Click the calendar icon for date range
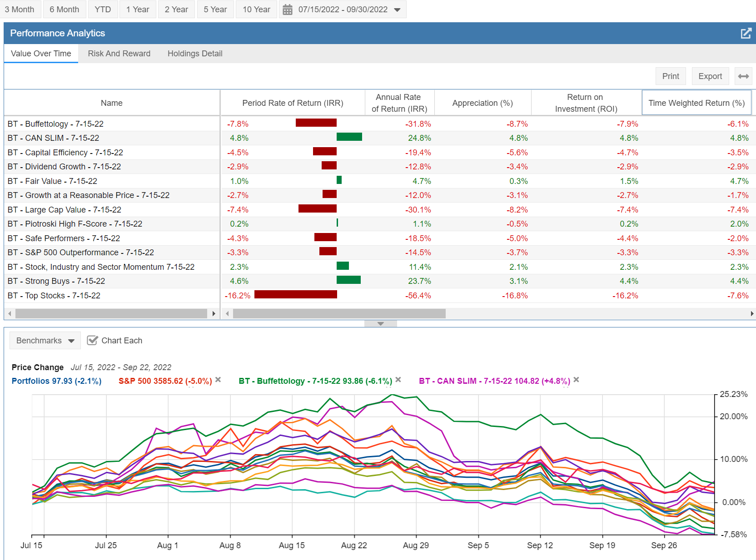Screen dimensions: 756x560 [x=288, y=10]
